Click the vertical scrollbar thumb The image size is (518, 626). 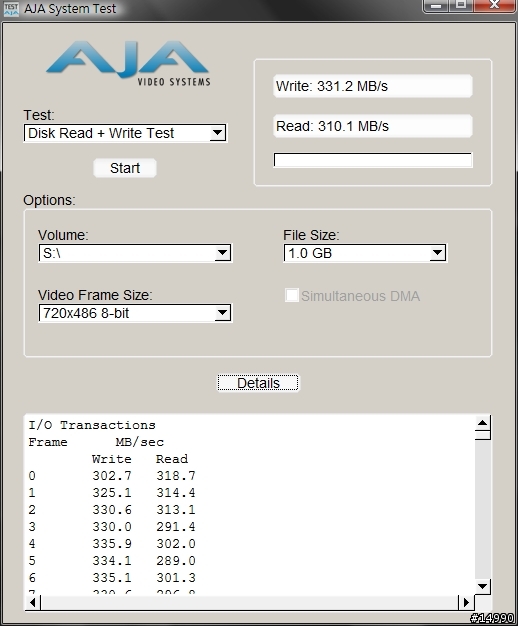click(x=482, y=435)
